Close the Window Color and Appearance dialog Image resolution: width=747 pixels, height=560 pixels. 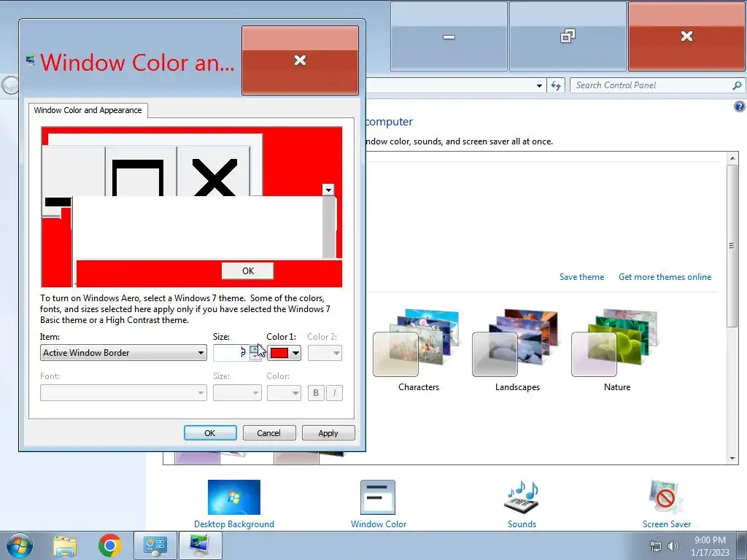pos(300,61)
